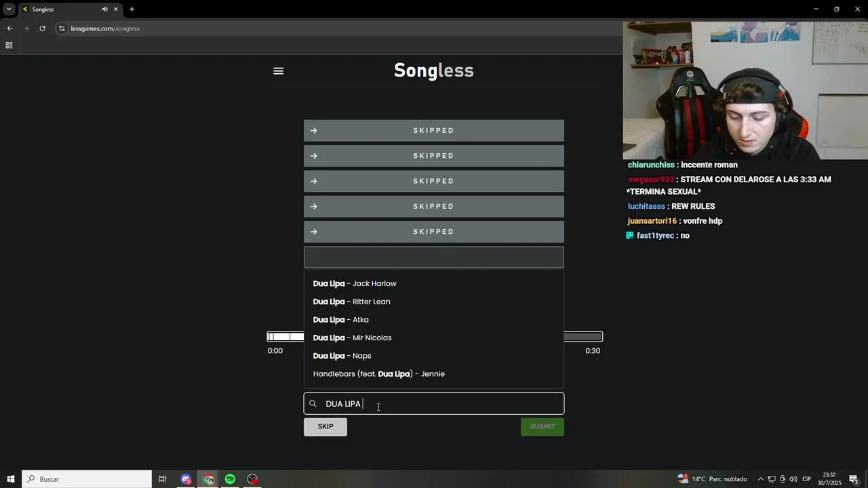Open the clock and calendar 23:32
The width and height of the screenshot is (868, 488).
click(829, 479)
